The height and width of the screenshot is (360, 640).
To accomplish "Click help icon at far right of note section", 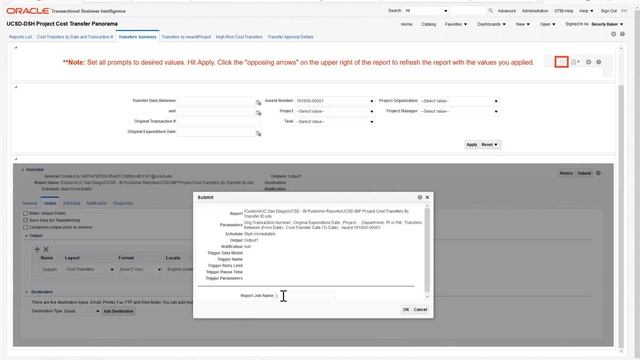I will pyautogui.click(x=599, y=62).
